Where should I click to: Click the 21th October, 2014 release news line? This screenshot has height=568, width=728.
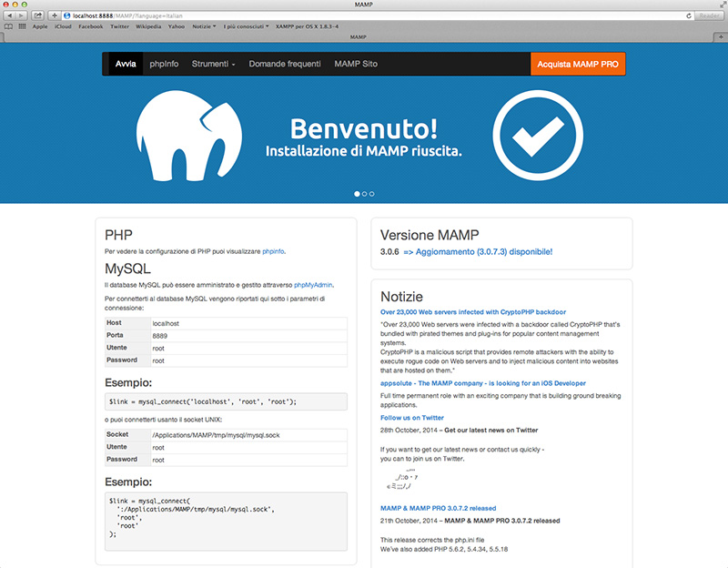point(470,521)
